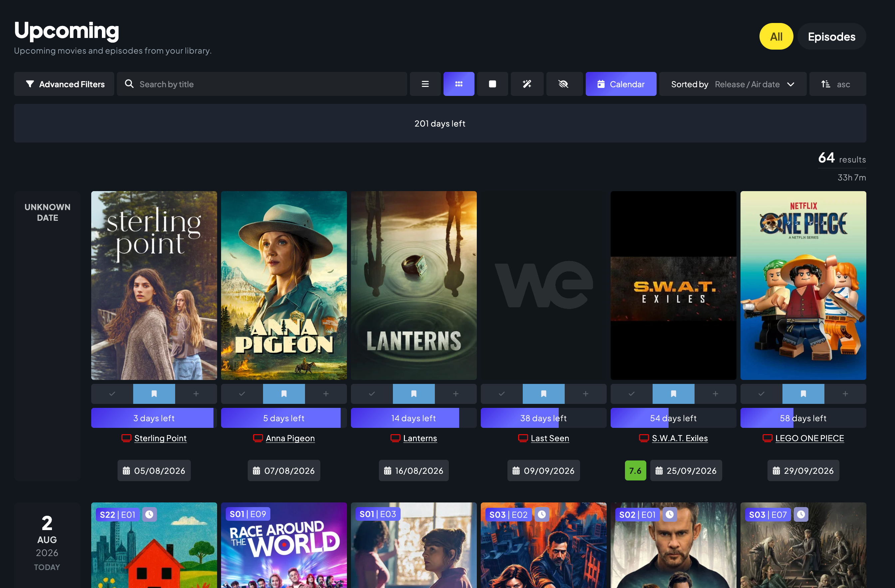The width and height of the screenshot is (895, 588).
Task: Click the clock icon beside S03 | E07
Action: tap(801, 514)
